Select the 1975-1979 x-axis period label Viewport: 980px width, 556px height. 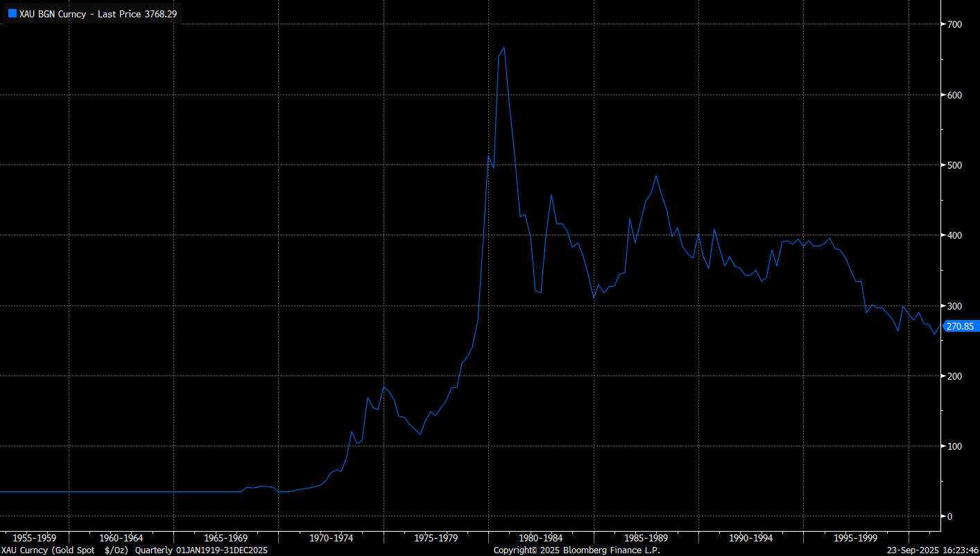pos(436,538)
